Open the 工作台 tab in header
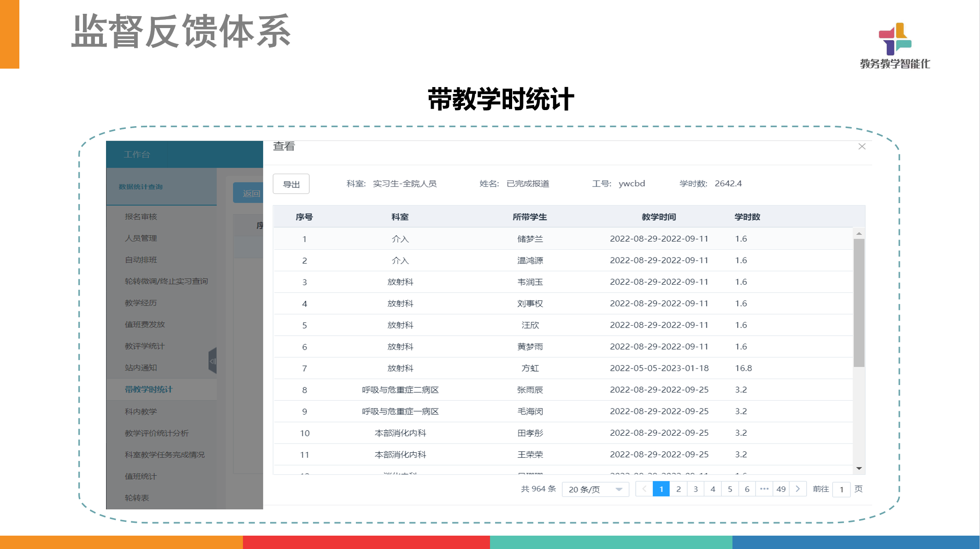Viewport: 980px width, 549px height. [x=137, y=154]
